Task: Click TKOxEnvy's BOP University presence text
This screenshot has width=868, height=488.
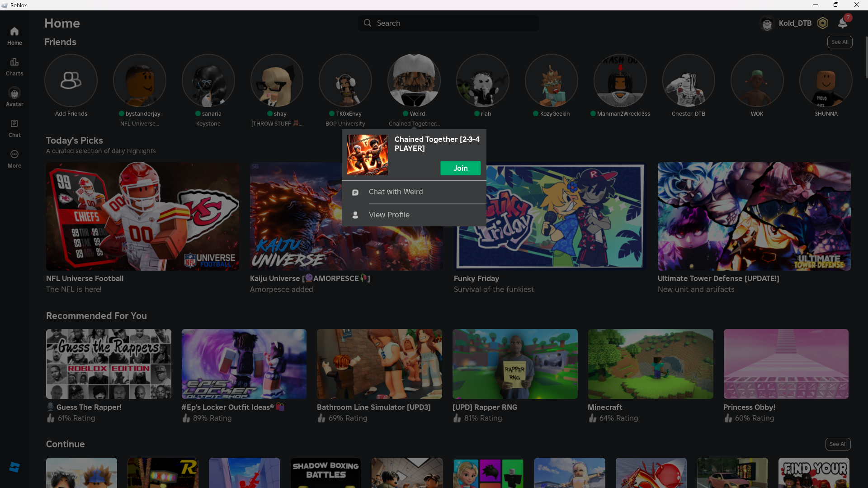Action: pyautogui.click(x=345, y=124)
